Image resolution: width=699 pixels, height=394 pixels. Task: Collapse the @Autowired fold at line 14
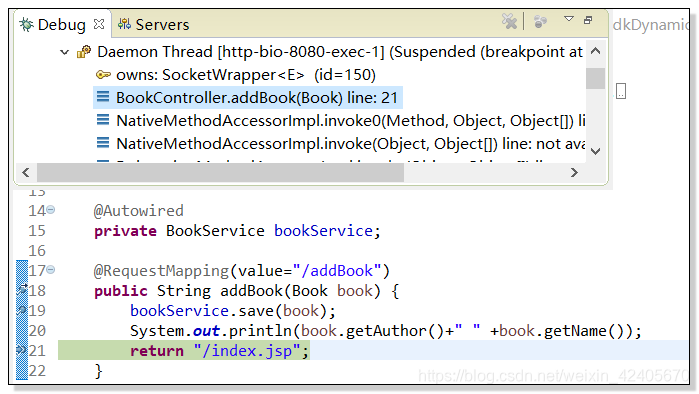(51, 209)
